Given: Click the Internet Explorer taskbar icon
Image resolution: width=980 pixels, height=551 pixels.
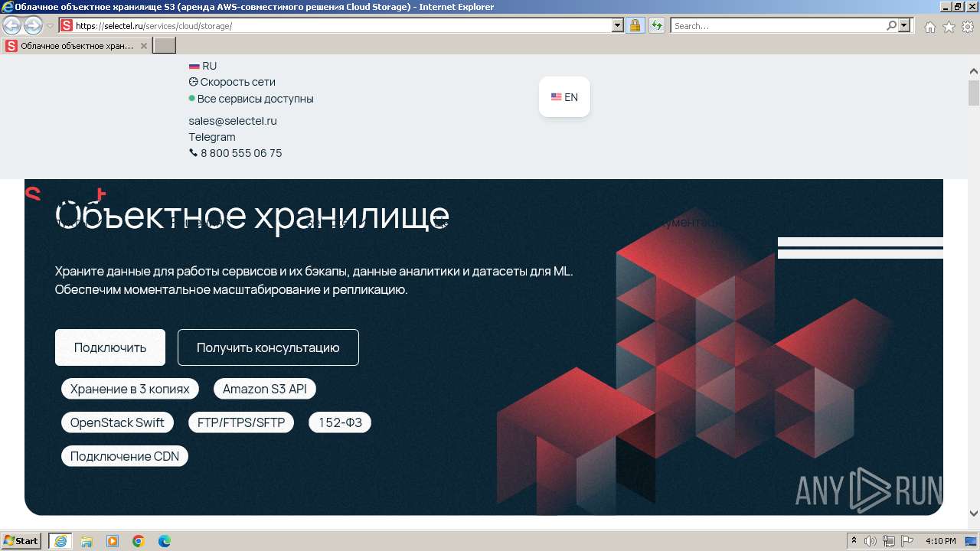Looking at the screenshot, I should [60, 541].
